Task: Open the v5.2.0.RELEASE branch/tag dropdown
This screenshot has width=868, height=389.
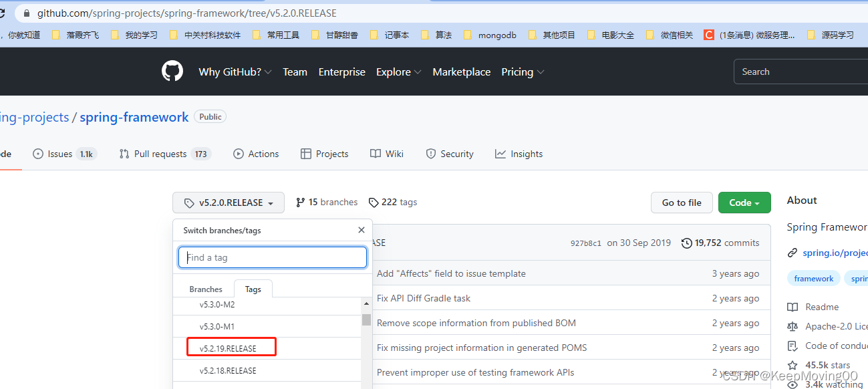Action: (x=229, y=203)
